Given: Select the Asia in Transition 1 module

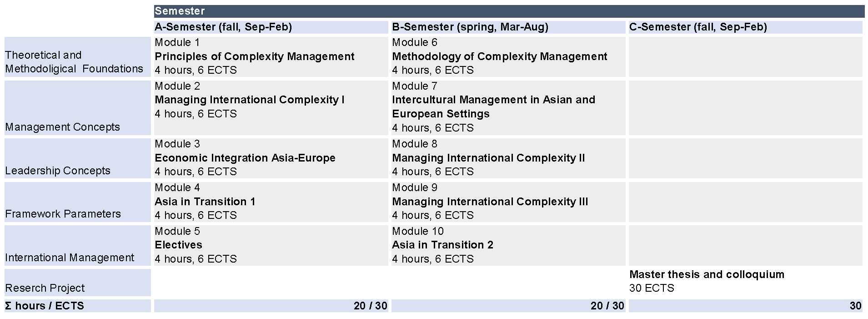Looking at the screenshot, I should (271, 202).
